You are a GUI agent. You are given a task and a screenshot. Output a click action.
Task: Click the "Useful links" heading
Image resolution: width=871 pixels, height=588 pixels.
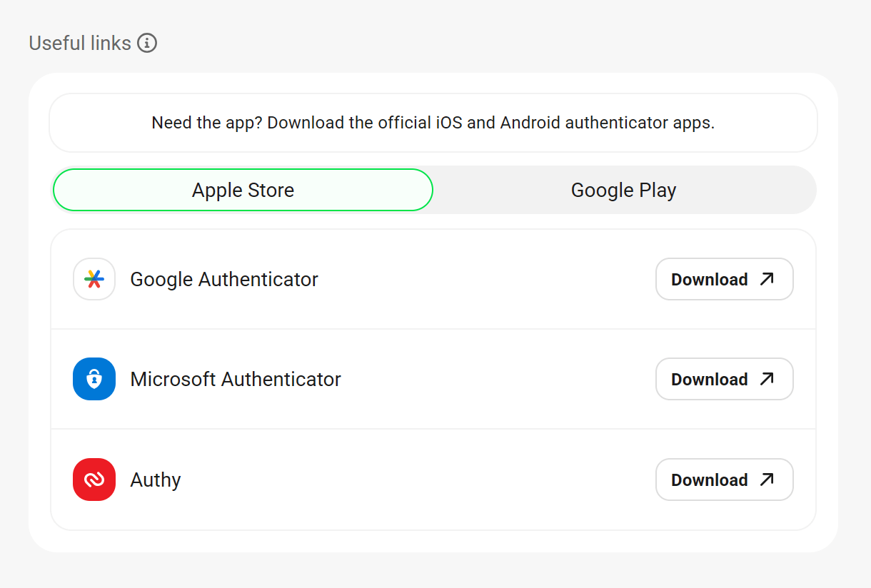point(80,44)
